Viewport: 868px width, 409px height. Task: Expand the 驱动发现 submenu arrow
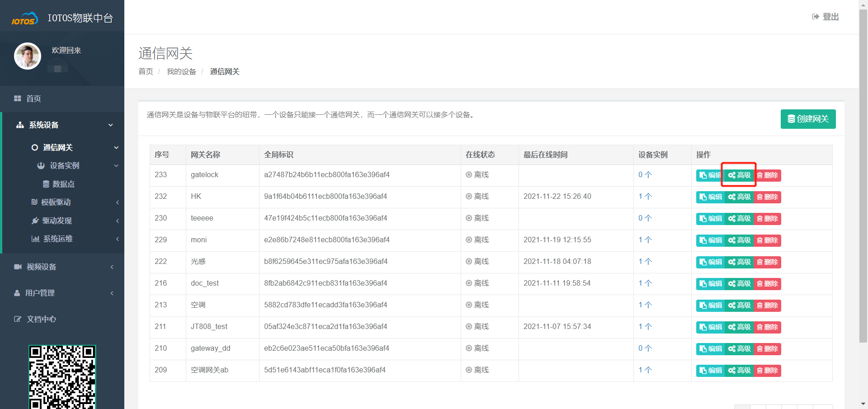[x=118, y=221]
